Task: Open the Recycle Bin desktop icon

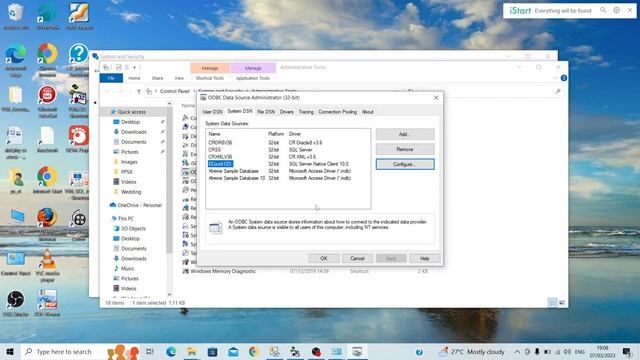Action: (16, 16)
